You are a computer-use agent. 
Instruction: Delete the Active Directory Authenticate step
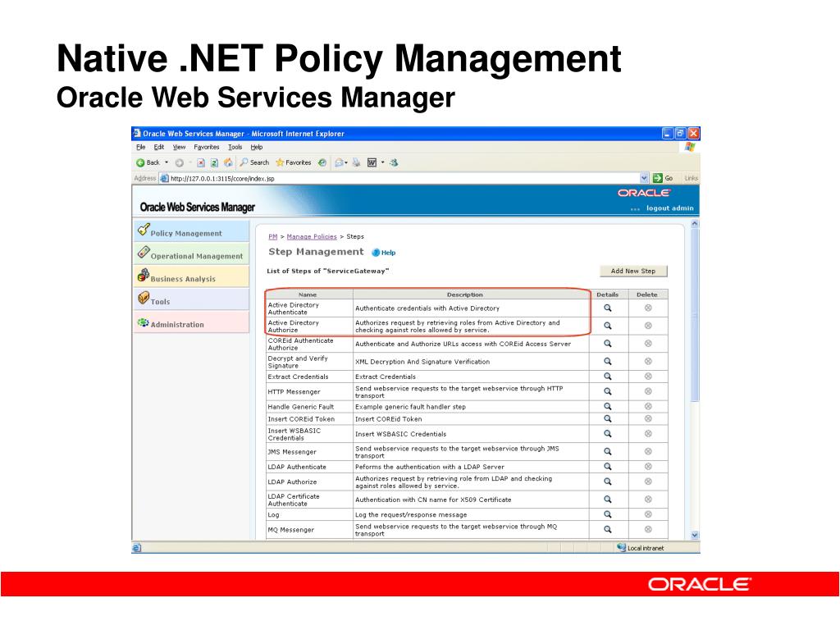click(648, 308)
